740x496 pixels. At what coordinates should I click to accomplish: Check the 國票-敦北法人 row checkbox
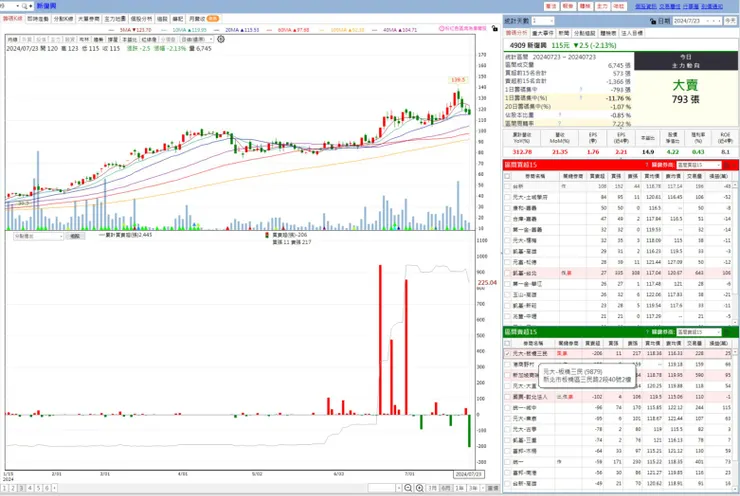tap(508, 397)
